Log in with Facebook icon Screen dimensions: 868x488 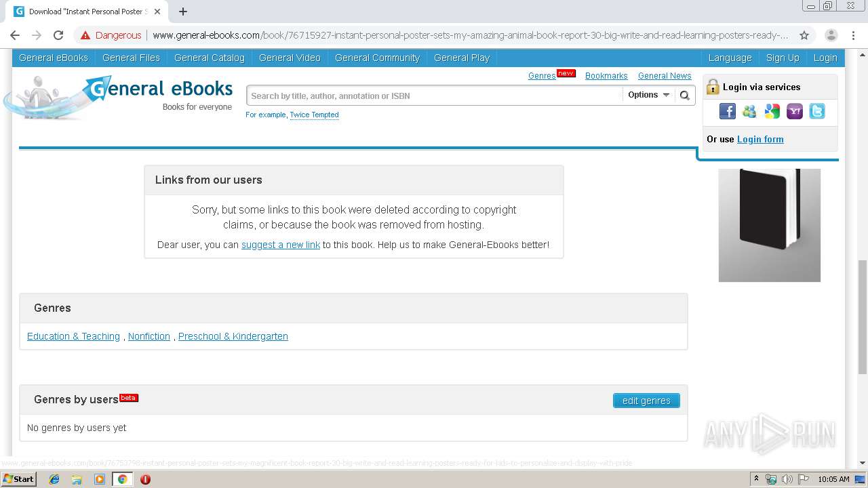coord(727,111)
